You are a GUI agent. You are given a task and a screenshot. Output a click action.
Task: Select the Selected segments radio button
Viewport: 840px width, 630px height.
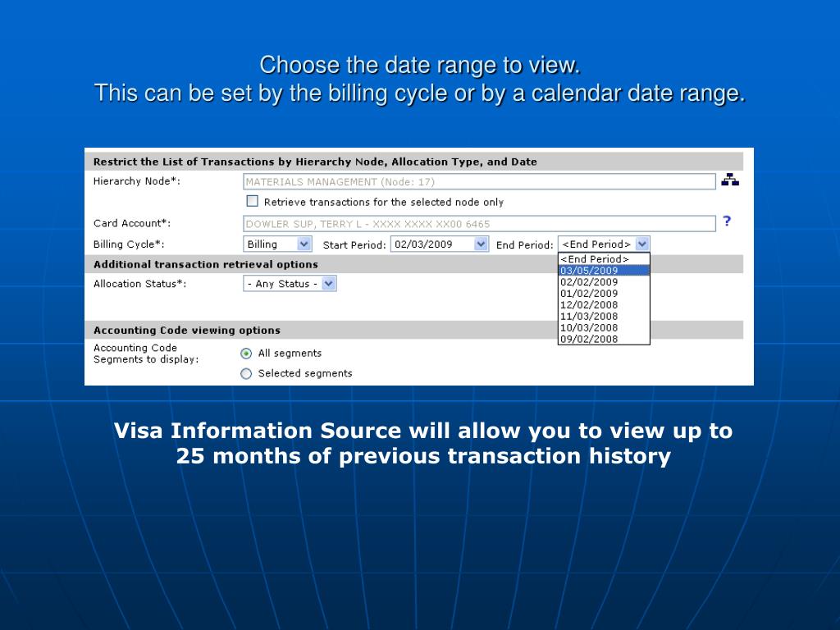(246, 374)
